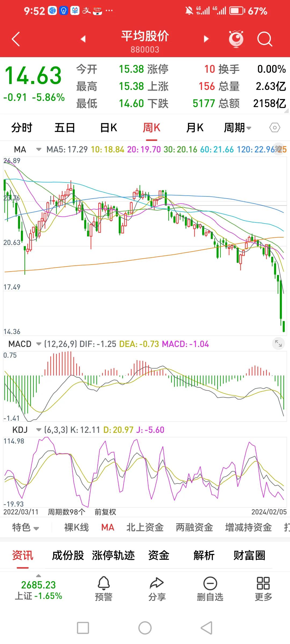The image size is (290, 644).
Task: Go to previous index with left triangle
Action: 83,39
